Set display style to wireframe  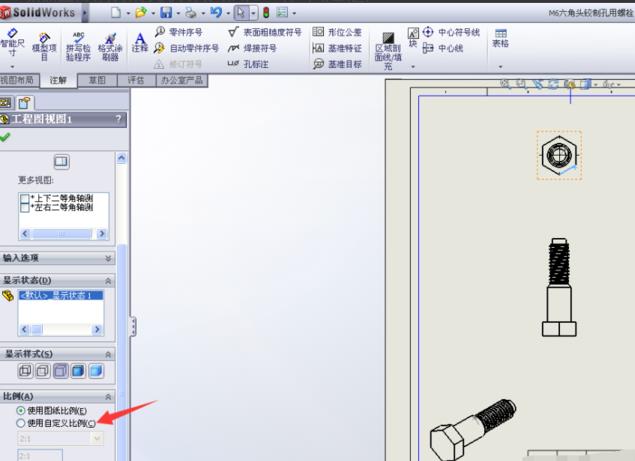pyautogui.click(x=25, y=371)
